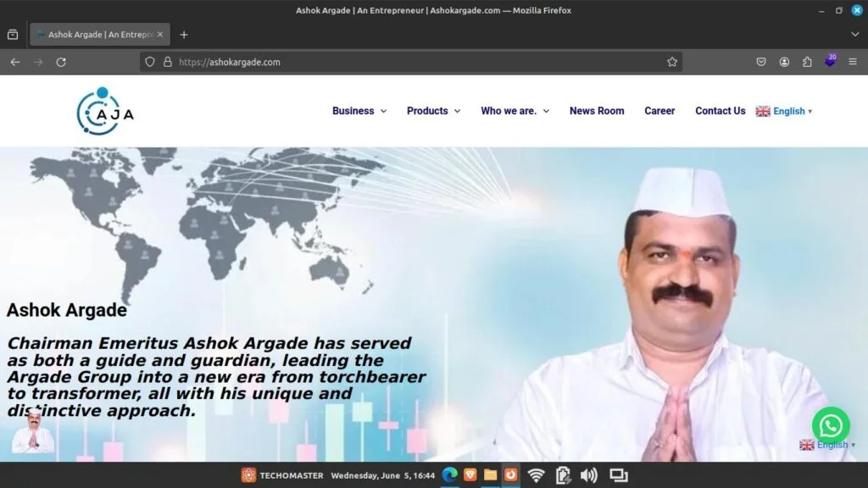Open the Career page
This screenshot has width=868, height=488.
coord(659,111)
